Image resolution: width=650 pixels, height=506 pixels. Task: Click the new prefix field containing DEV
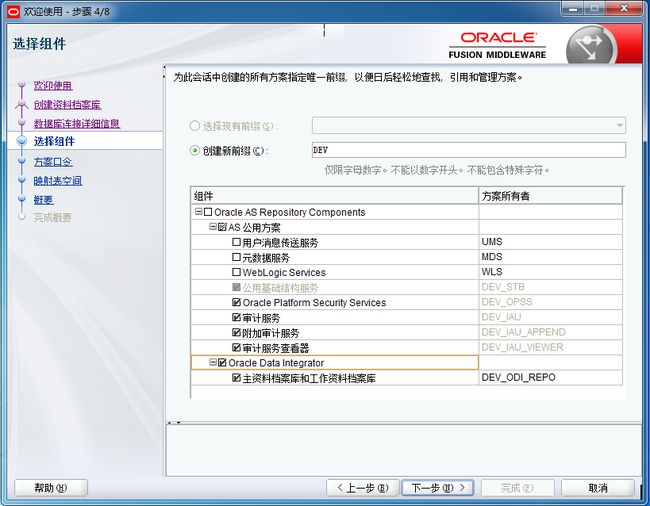[469, 150]
